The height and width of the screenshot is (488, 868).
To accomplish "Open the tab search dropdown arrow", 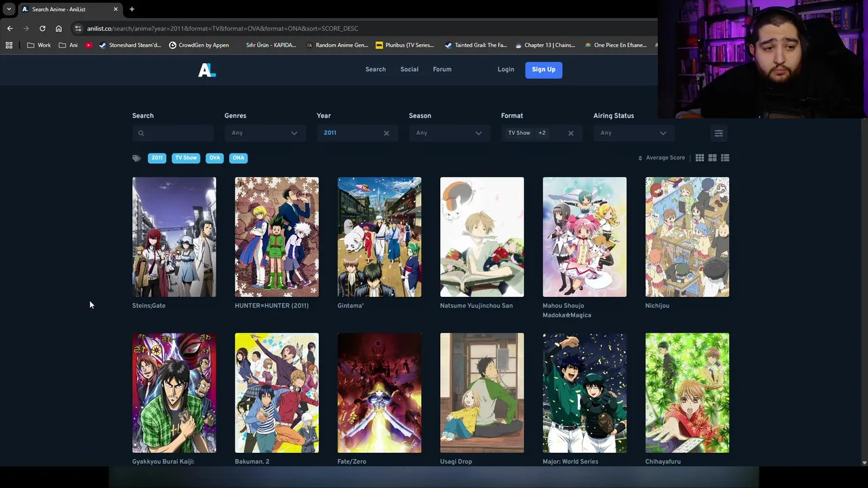I will tap(9, 9).
